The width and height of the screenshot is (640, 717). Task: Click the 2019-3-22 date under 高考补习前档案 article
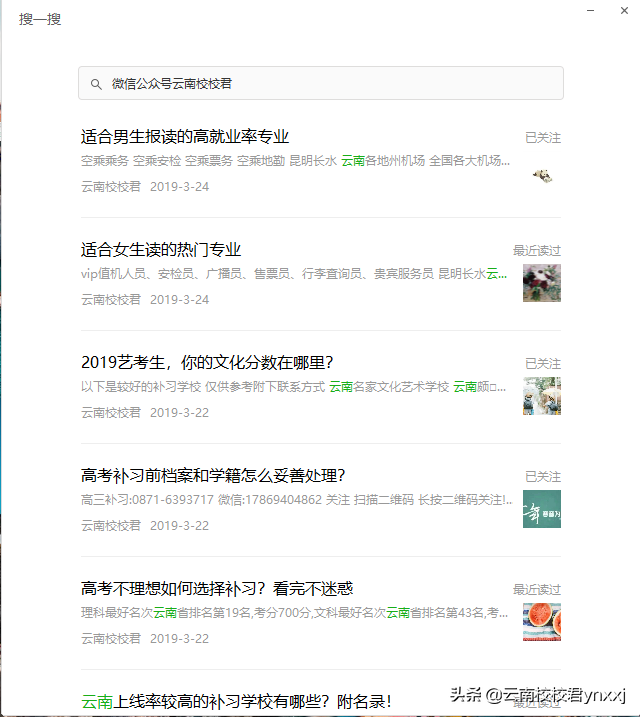tap(179, 525)
